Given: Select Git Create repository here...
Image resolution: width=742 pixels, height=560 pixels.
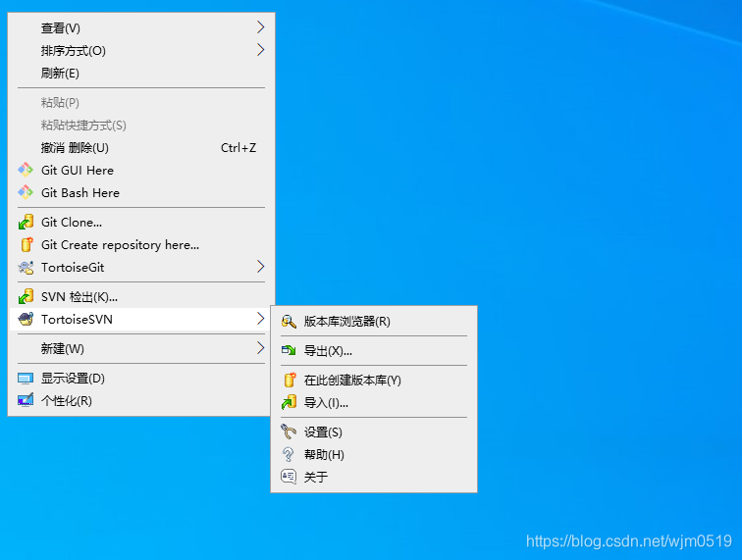Looking at the screenshot, I should (142, 245).
